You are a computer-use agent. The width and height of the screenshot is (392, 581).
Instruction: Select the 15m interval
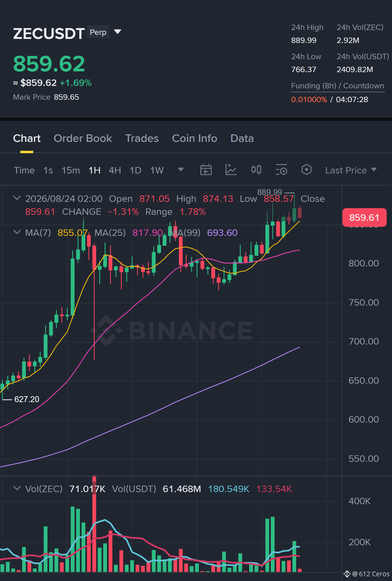pos(71,170)
